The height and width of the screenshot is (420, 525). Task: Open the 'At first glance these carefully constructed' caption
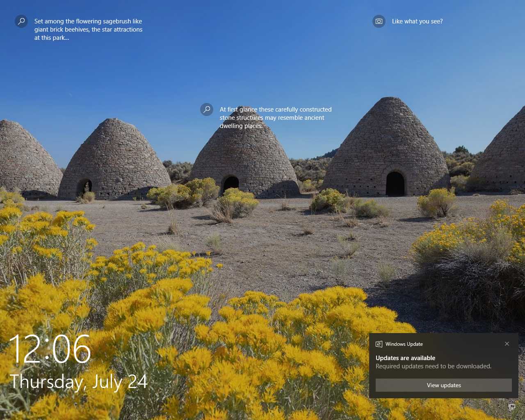(276, 118)
